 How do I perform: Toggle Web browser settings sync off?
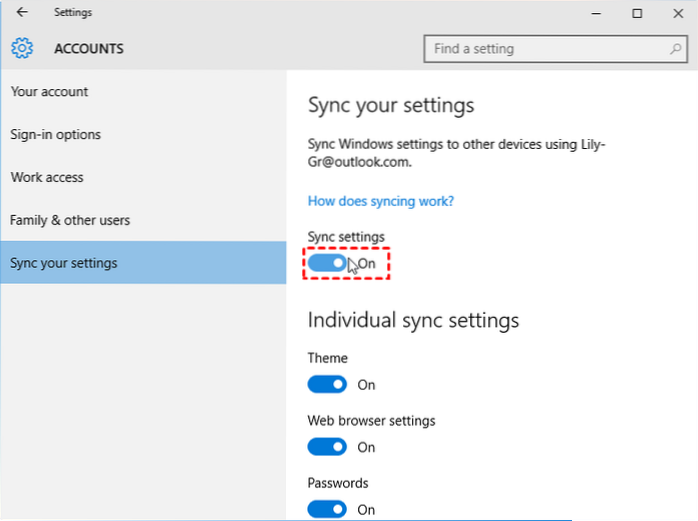(x=327, y=447)
